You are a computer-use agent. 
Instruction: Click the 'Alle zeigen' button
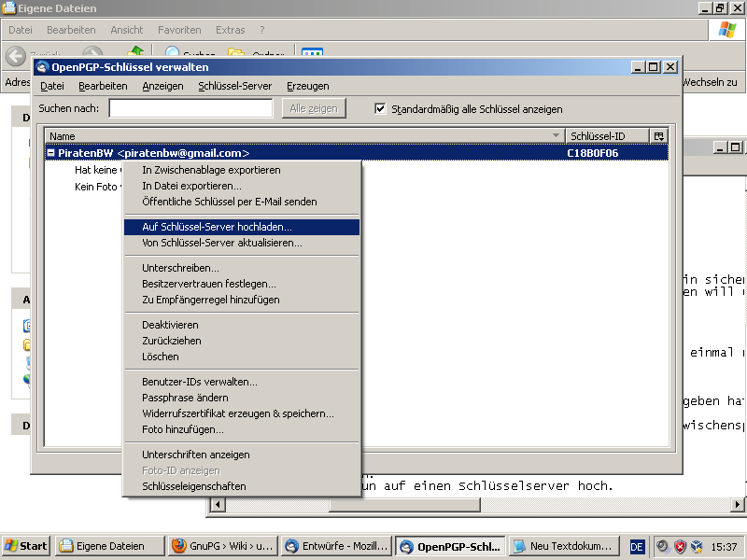click(x=314, y=108)
